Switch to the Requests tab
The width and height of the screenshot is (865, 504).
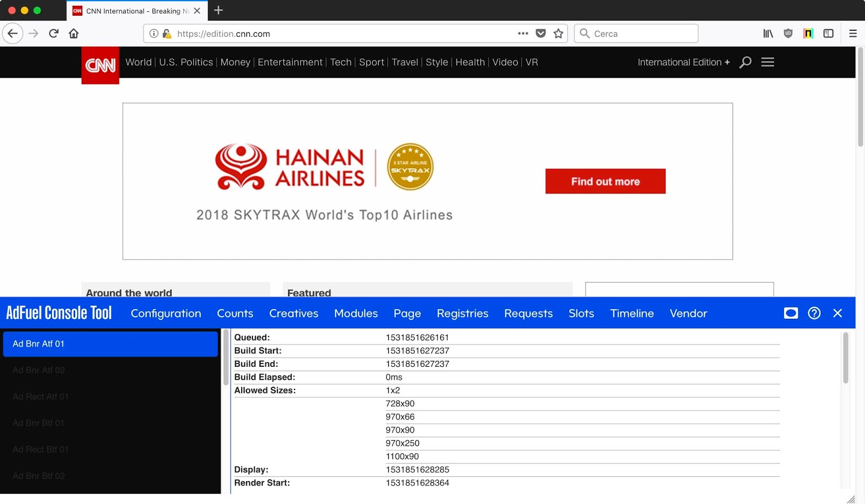528,313
